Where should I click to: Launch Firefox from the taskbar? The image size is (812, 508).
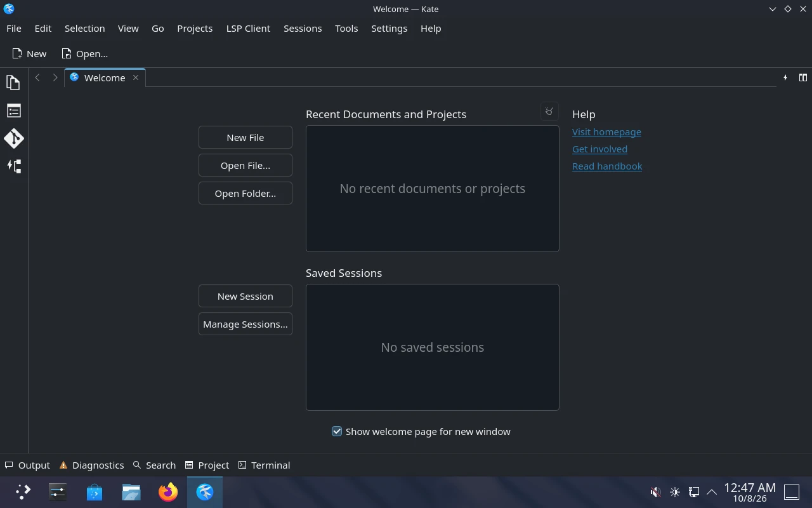pyautogui.click(x=168, y=492)
